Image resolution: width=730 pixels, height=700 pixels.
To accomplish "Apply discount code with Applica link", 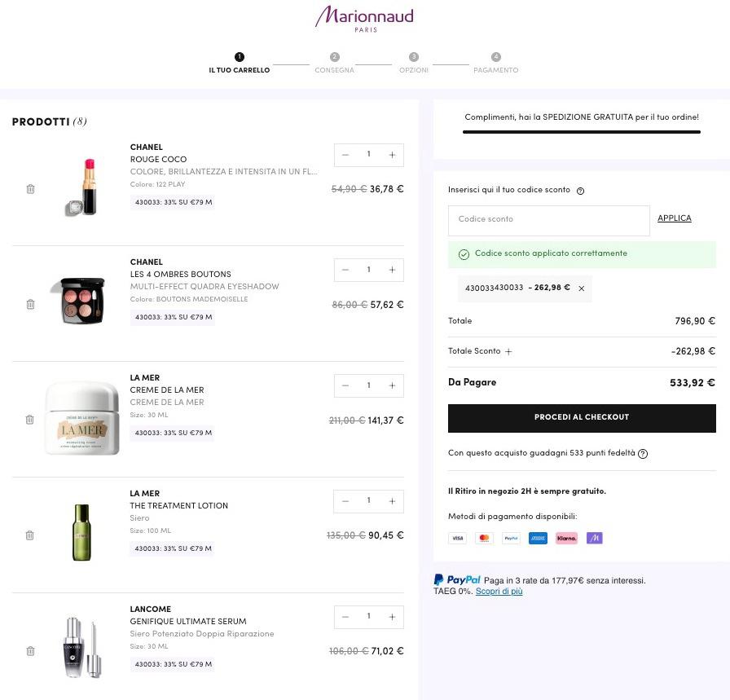I will 674,218.
